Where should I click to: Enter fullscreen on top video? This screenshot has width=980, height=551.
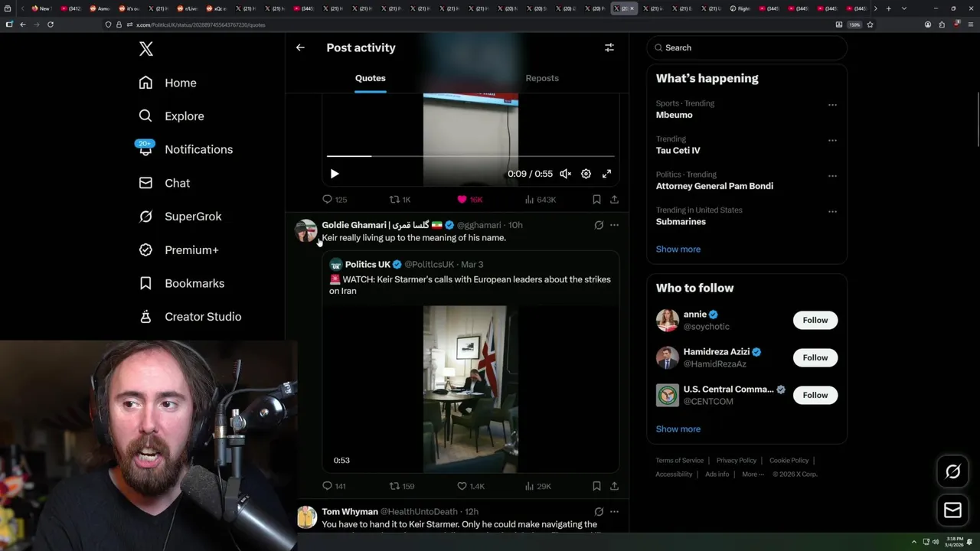[x=606, y=174]
